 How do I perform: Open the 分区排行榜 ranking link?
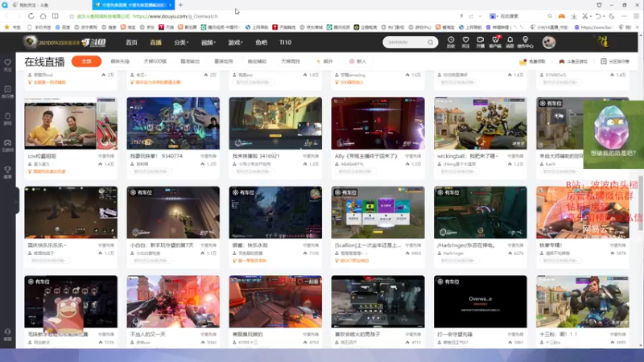[x=615, y=62]
